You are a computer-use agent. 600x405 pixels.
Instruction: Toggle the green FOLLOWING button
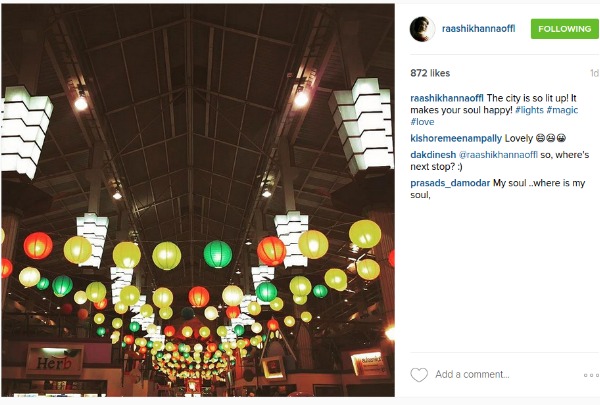point(564,29)
